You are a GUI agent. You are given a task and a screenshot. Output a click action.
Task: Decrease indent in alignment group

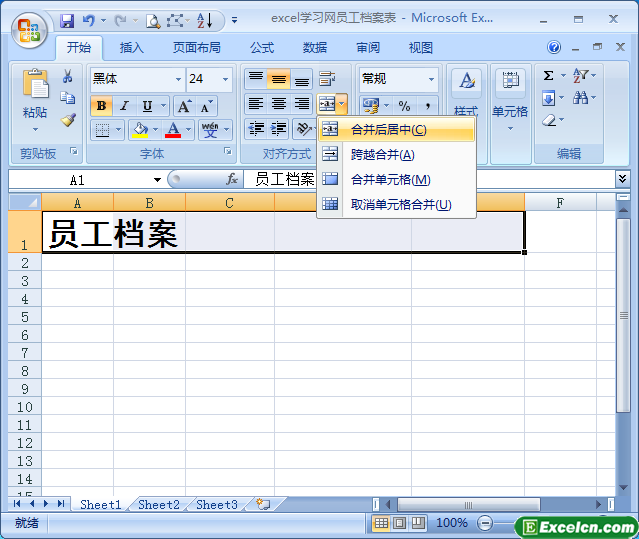pos(256,129)
